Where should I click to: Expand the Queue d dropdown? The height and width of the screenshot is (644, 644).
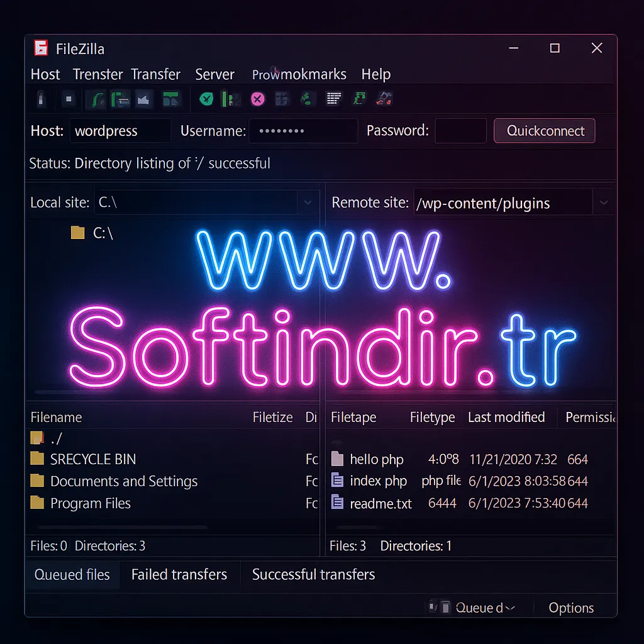pos(509,608)
